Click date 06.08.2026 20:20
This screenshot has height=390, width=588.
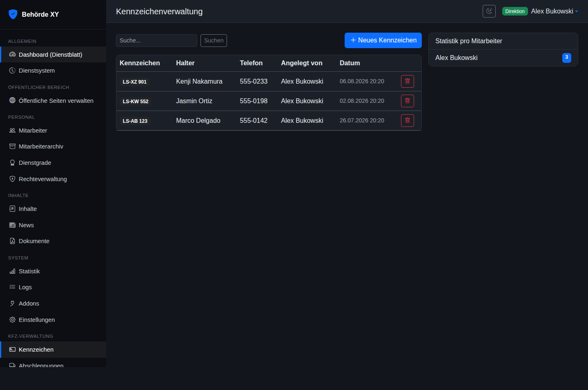pos(362,81)
